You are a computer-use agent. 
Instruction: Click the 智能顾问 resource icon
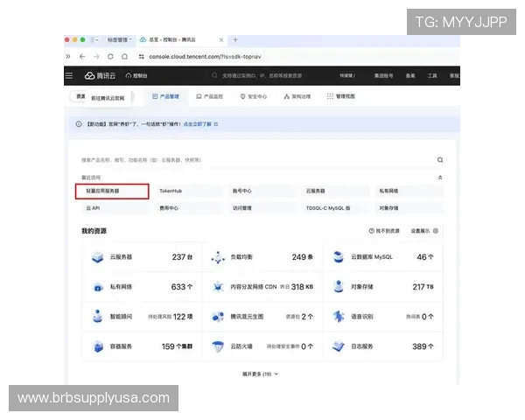coord(97,316)
